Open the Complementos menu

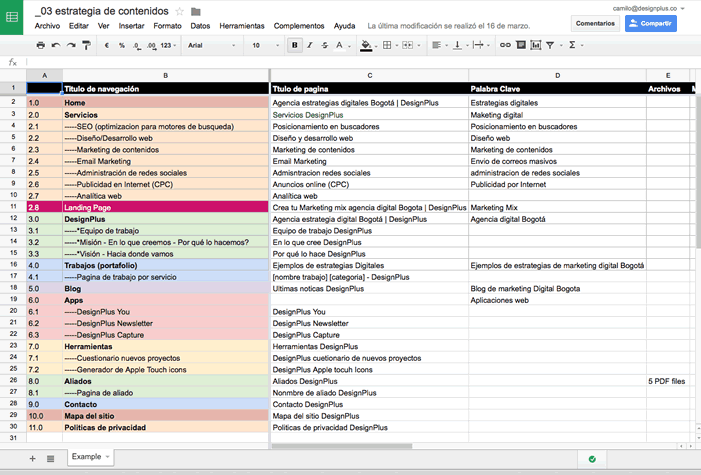click(299, 26)
